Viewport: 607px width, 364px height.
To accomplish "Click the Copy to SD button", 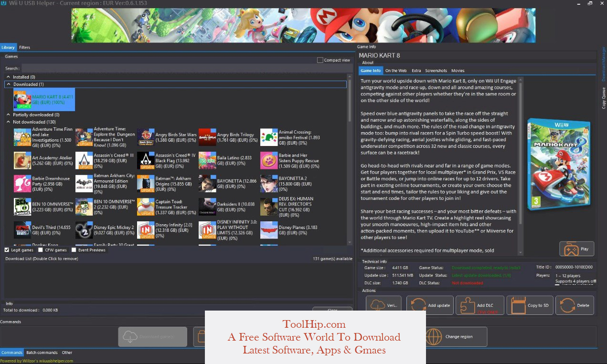I will point(530,305).
